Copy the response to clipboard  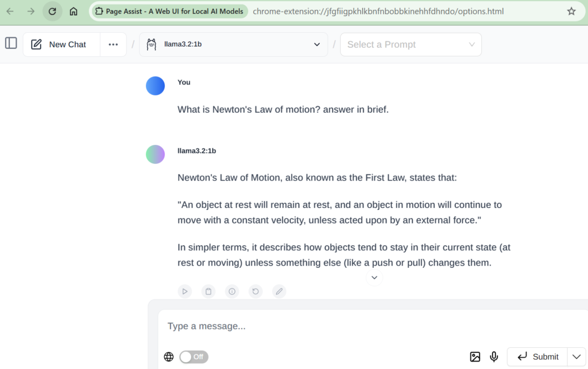click(x=208, y=291)
